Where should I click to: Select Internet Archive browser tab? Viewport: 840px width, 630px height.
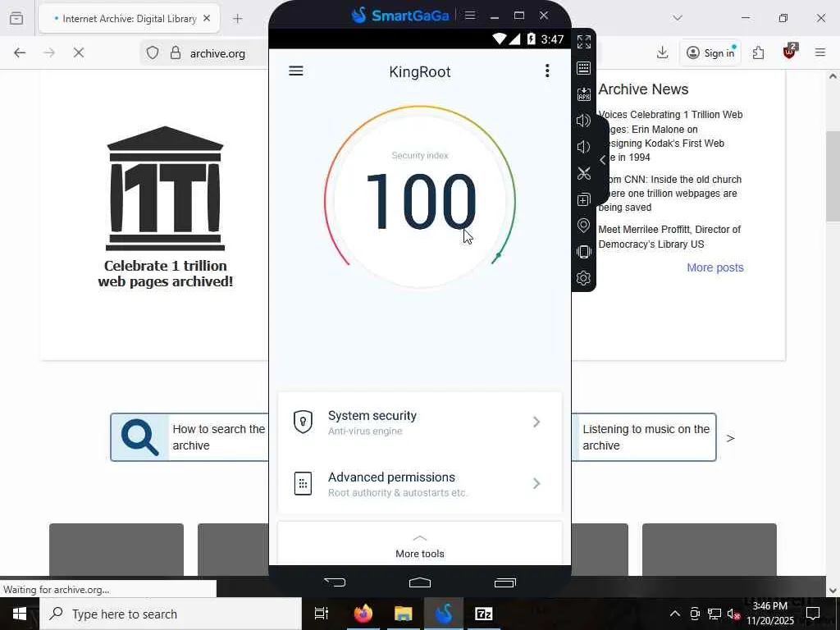[x=129, y=19]
